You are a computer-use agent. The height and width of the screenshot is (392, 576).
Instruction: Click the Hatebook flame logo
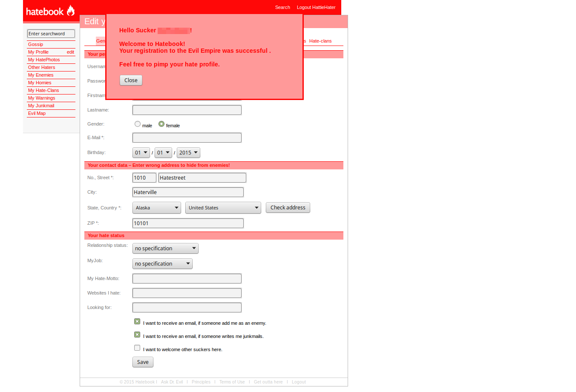coord(50,11)
